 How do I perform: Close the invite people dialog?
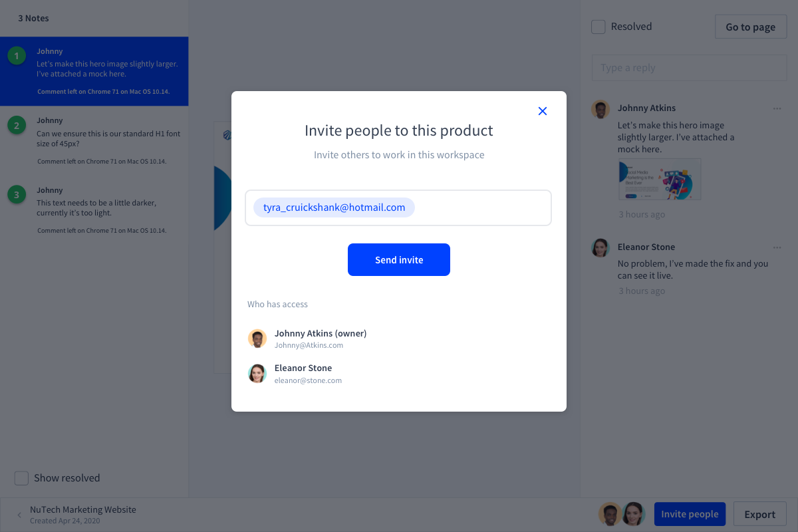coord(543,111)
